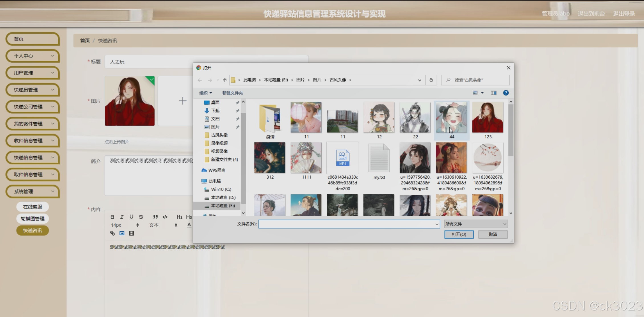Toggle the preview pane in file dialog
644x317 pixels.
[x=493, y=93]
